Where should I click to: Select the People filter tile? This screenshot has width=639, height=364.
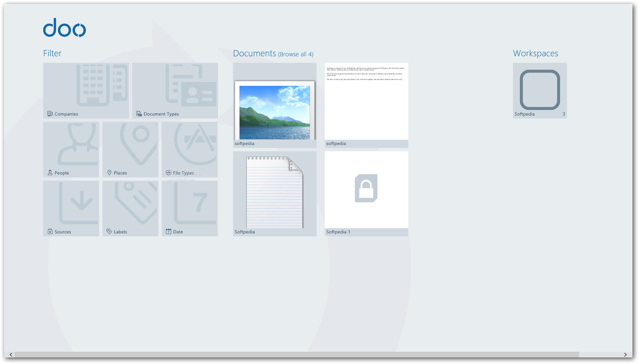(71, 150)
